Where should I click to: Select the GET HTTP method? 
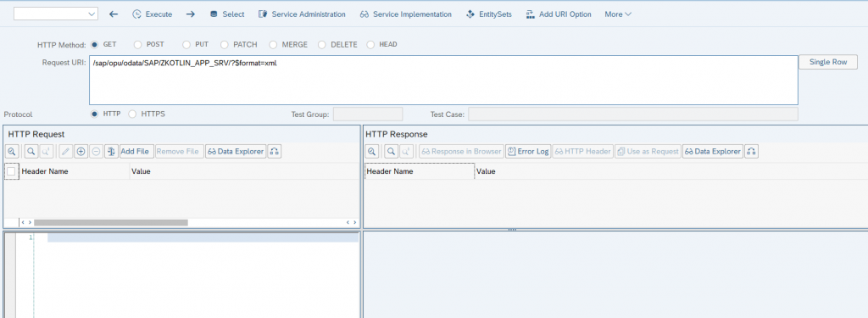pyautogui.click(x=94, y=44)
